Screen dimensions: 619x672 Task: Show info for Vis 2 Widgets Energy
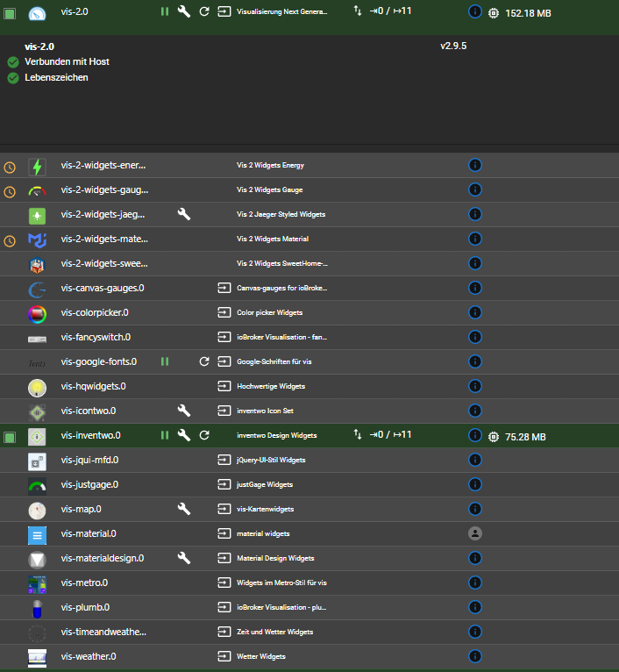click(474, 165)
